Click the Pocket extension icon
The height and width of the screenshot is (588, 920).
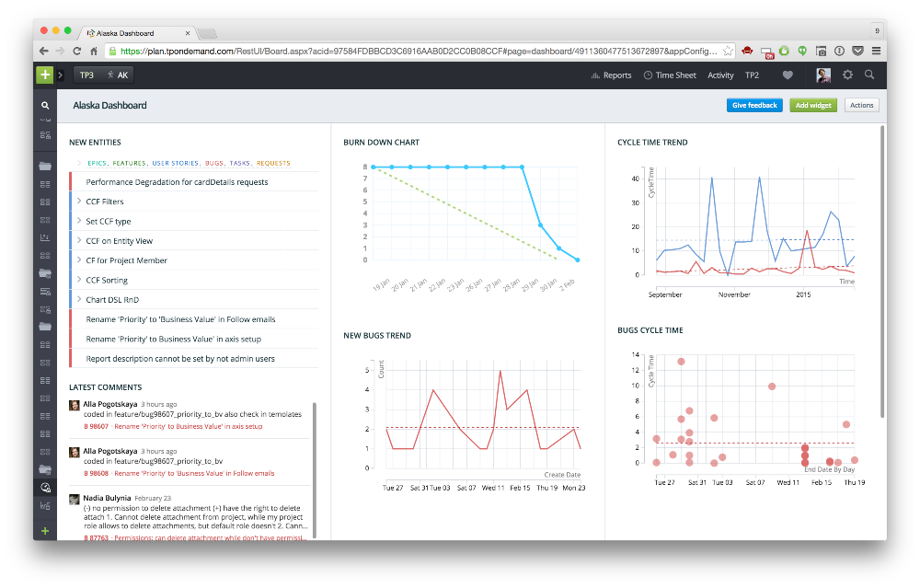click(857, 51)
